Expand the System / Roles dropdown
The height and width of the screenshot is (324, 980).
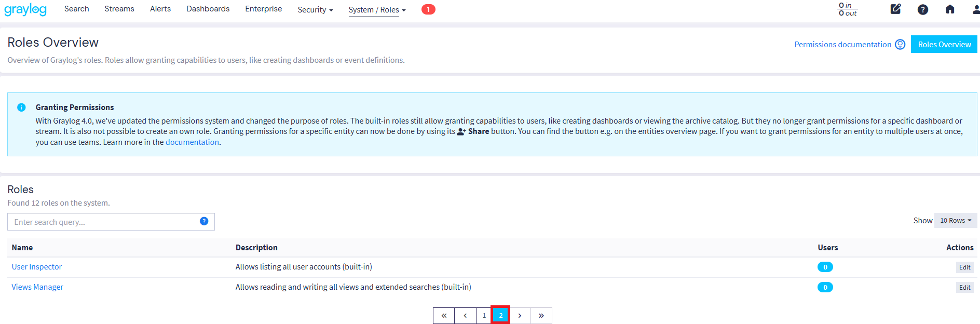pos(377,10)
